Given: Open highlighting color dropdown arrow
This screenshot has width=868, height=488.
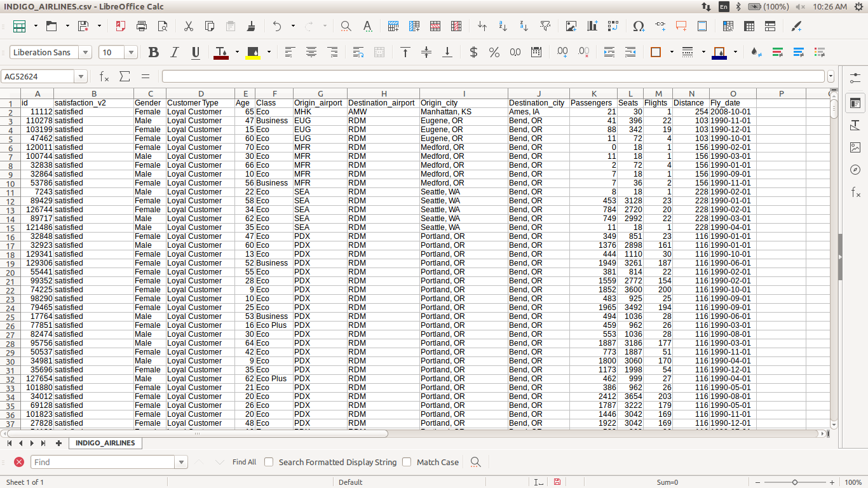Looking at the screenshot, I should pyautogui.click(x=269, y=52).
